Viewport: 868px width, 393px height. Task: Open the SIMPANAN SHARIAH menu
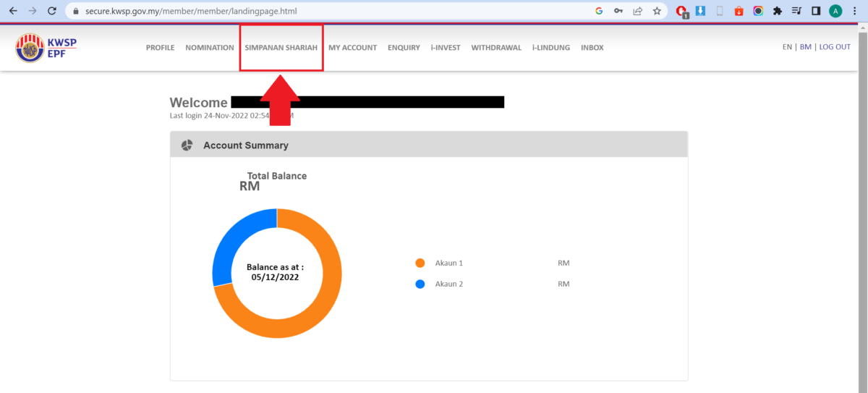[281, 48]
